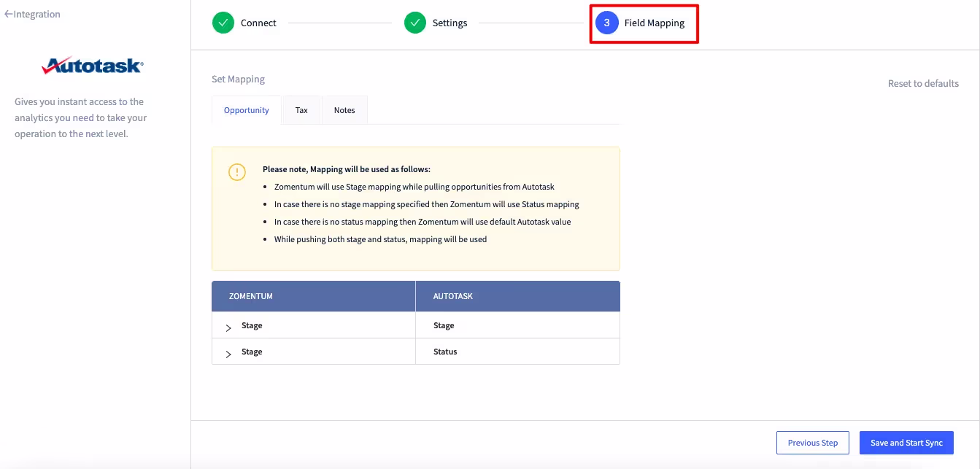Image resolution: width=980 pixels, height=469 pixels.
Task: Go back via the Integration link
Action: (x=33, y=14)
